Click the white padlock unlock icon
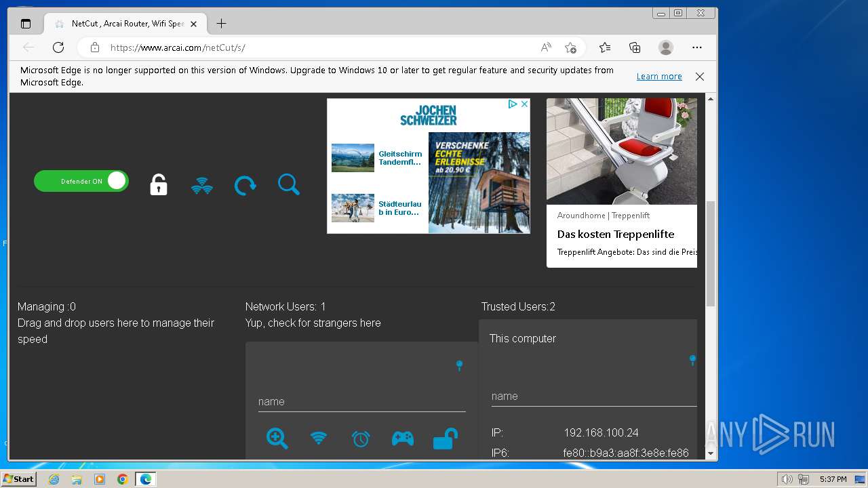868x488 pixels. point(159,184)
